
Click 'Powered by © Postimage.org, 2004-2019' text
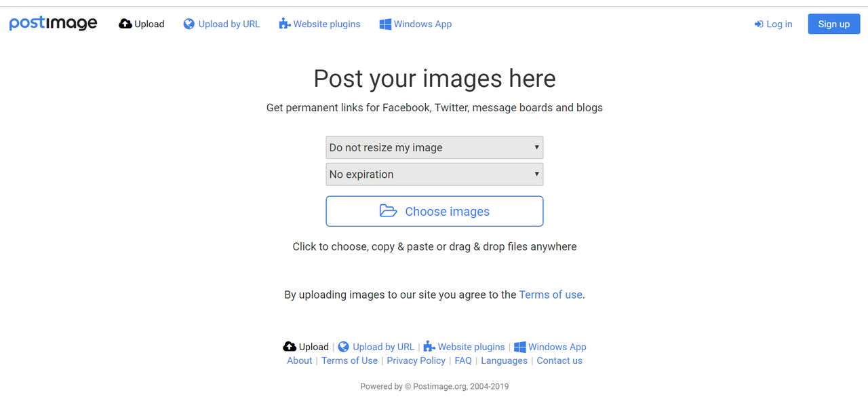click(435, 386)
